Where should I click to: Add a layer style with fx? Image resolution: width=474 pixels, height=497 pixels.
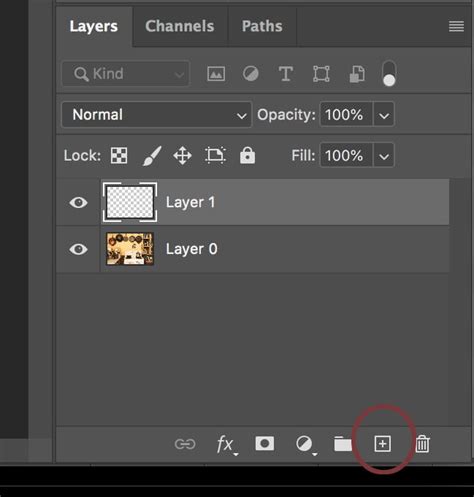tap(227, 445)
